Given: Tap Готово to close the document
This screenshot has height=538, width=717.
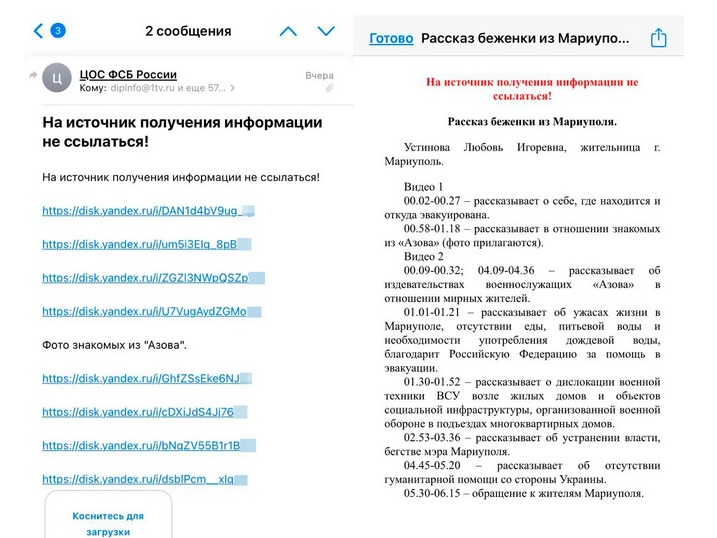Looking at the screenshot, I should pyautogui.click(x=391, y=38).
